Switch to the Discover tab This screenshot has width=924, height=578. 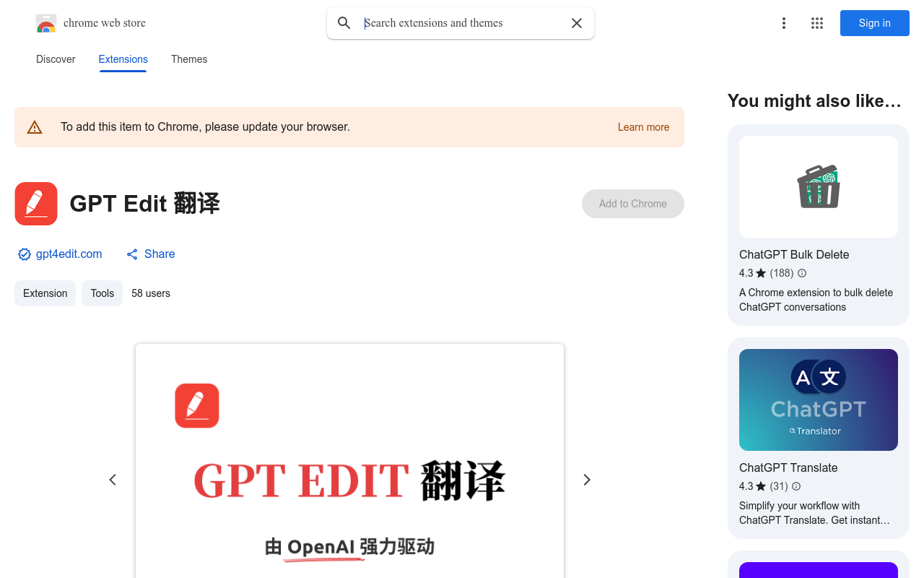(x=56, y=59)
